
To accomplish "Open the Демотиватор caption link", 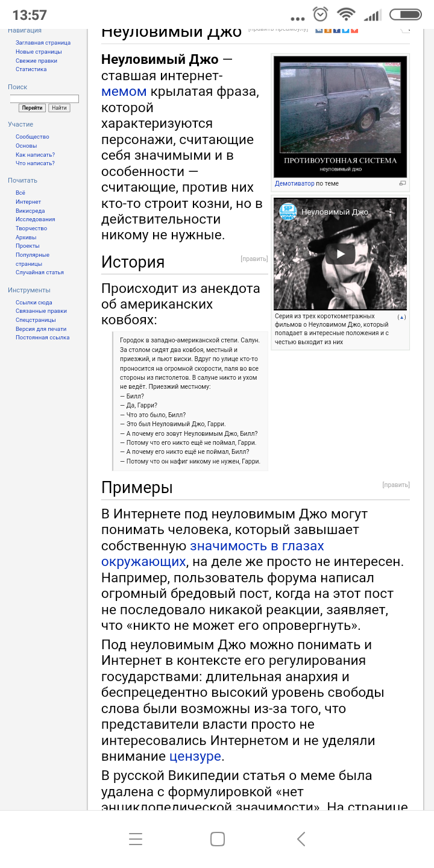I will tap(294, 183).
